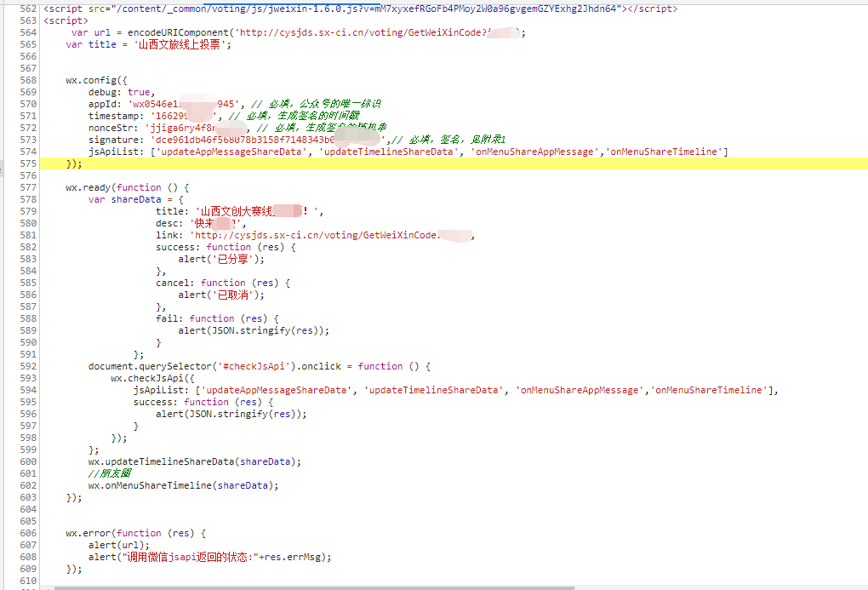The width and height of the screenshot is (868, 590).
Task: Click the desc value on line 580
Action: click(x=216, y=223)
